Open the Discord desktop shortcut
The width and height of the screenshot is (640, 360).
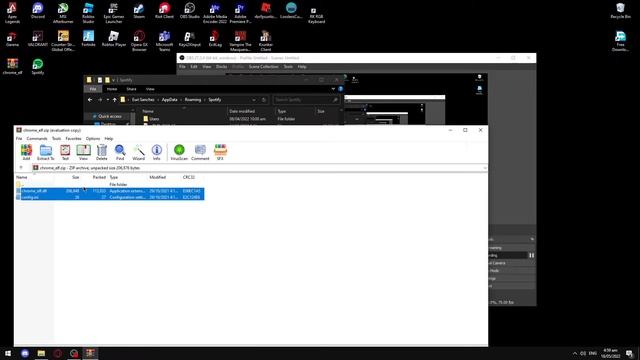pyautogui.click(x=38, y=11)
